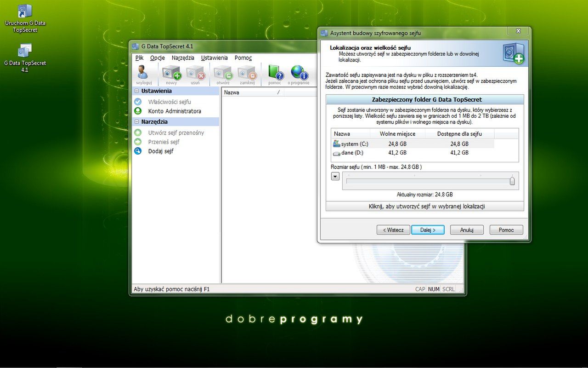Click the CAP status bar indicator
Image resolution: width=588 pixels, height=368 pixels.
[420, 289]
